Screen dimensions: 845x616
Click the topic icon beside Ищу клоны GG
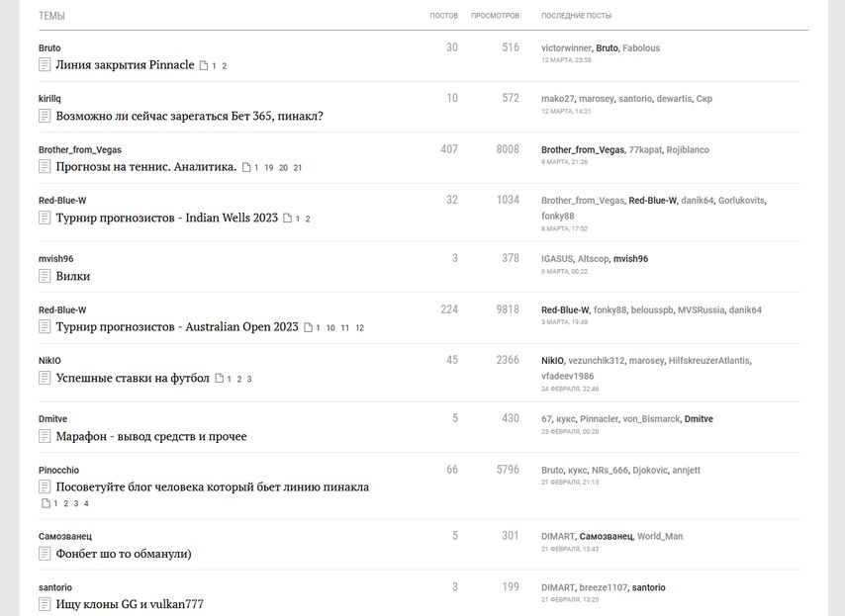(x=45, y=605)
